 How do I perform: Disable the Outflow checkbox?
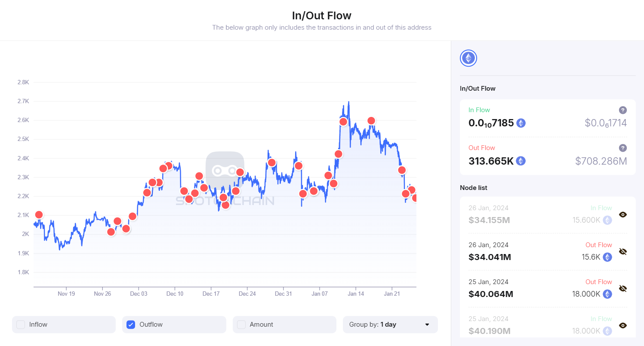130,325
